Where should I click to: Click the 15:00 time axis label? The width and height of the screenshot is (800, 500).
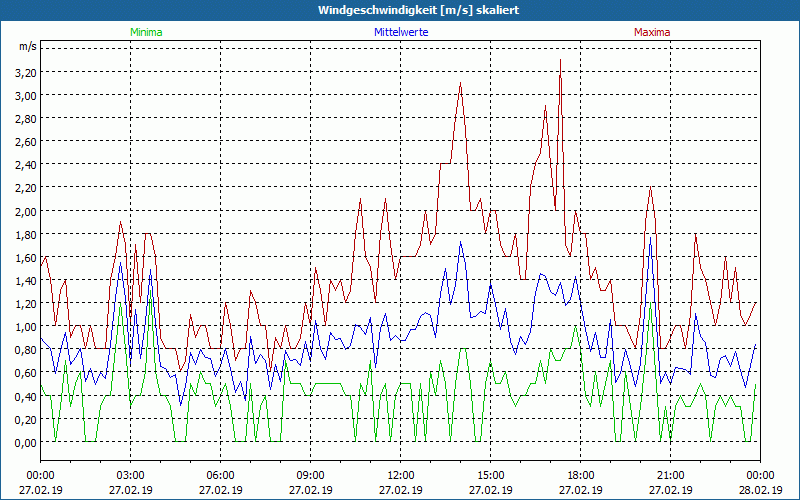tap(490, 476)
